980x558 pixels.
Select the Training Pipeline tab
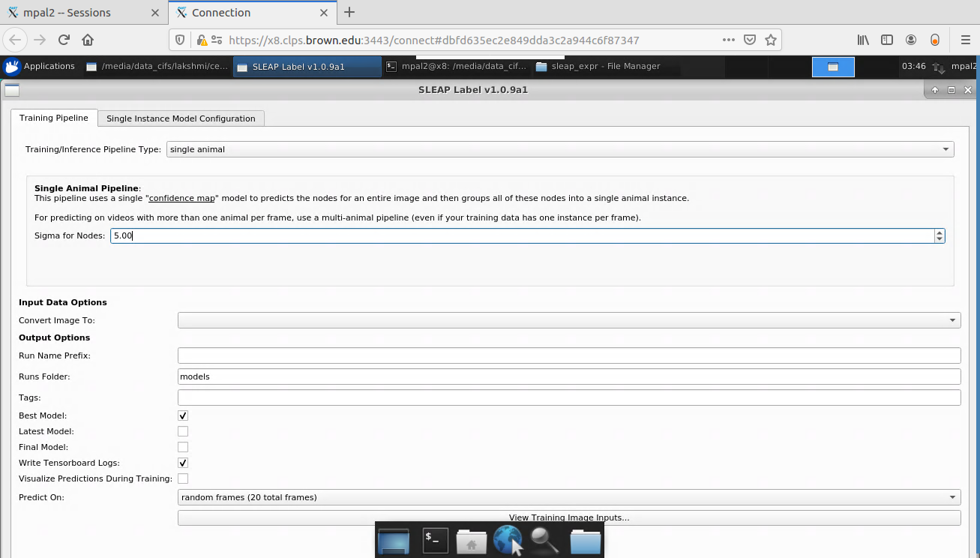click(54, 118)
